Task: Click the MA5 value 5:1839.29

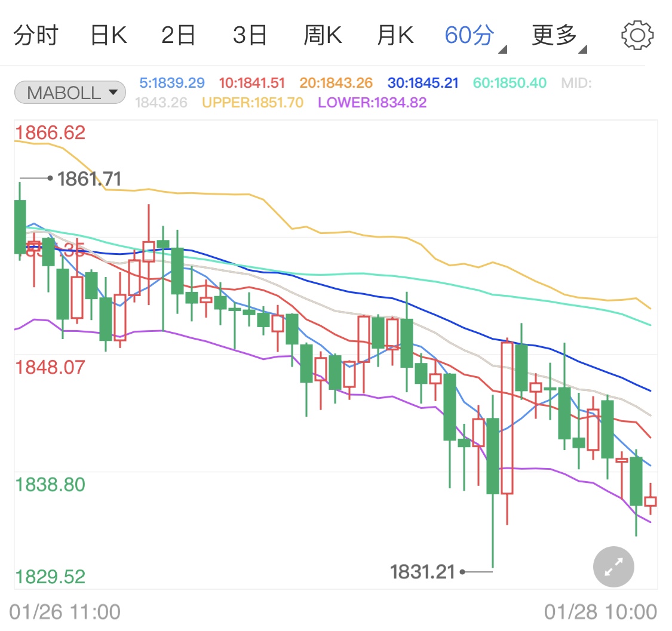Action: coord(172,82)
